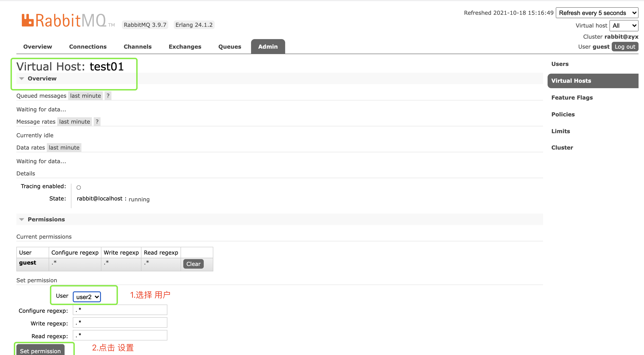
Task: Clear guest user permissions
Action: (x=193, y=264)
